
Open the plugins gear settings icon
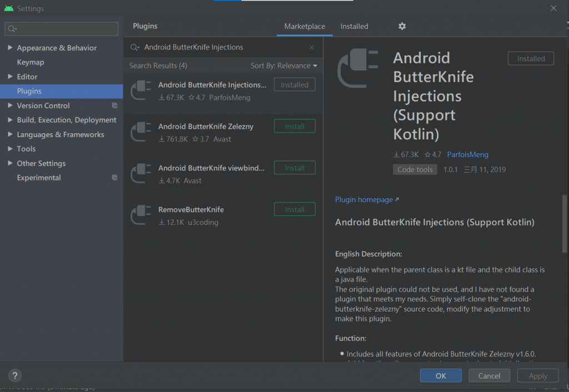tap(402, 26)
